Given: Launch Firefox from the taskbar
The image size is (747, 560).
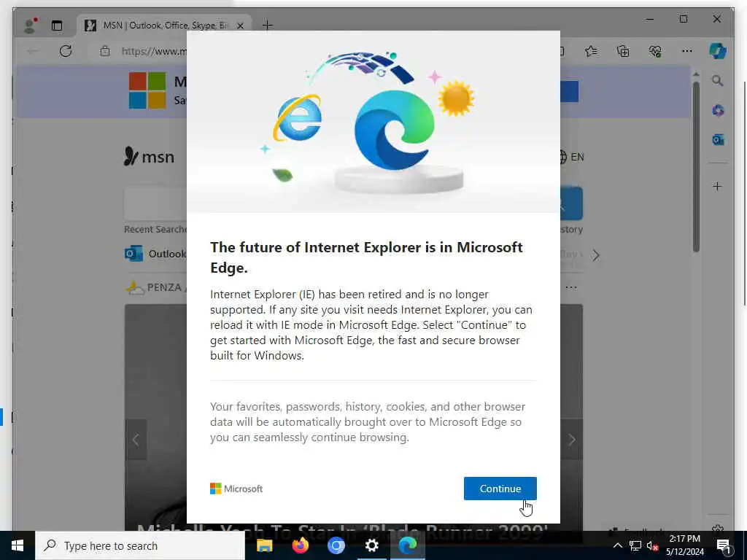Looking at the screenshot, I should [300, 545].
